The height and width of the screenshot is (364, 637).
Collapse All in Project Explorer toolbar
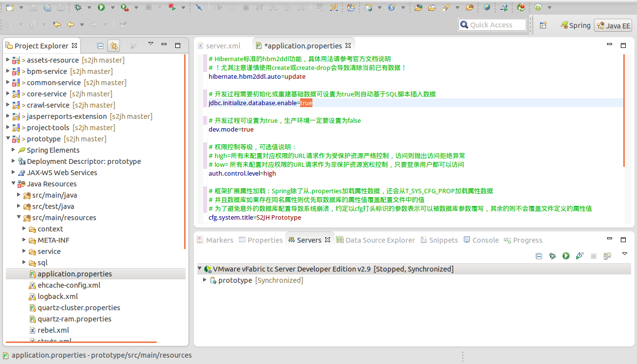click(100, 45)
